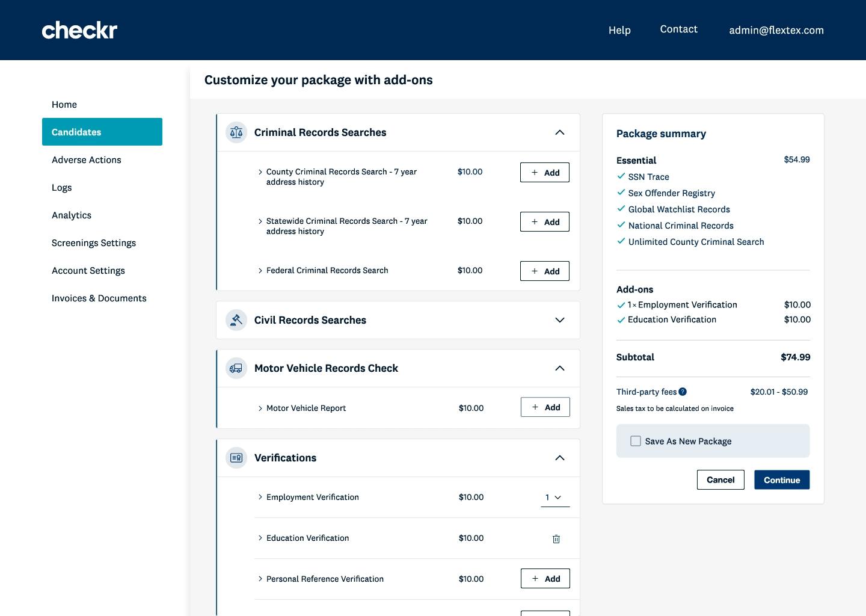The height and width of the screenshot is (616, 866).
Task: Click the Civil Records gavel icon
Action: pos(236,320)
